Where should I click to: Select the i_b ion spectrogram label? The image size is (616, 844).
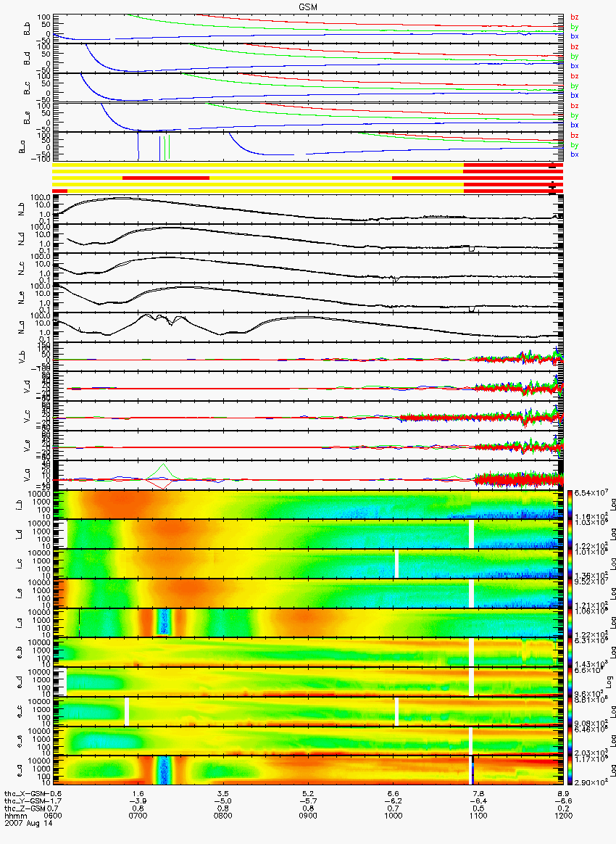[19, 505]
